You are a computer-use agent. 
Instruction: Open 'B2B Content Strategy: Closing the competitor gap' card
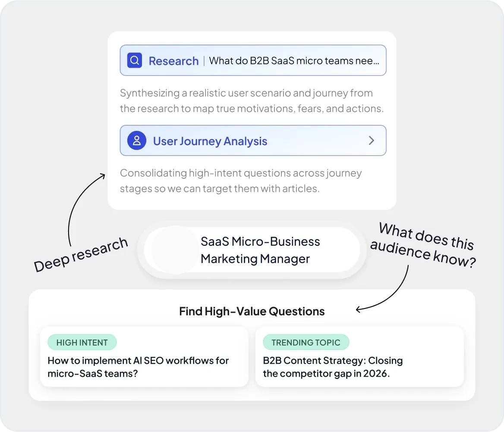(x=359, y=357)
